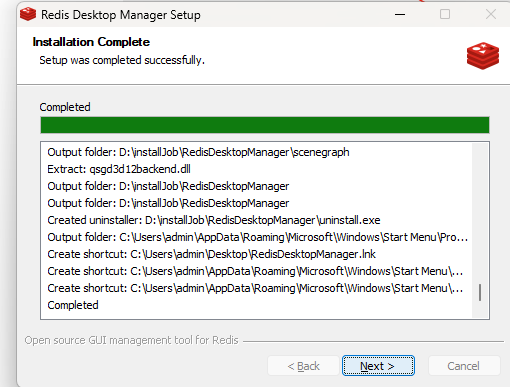Select the log line ending in 'scenegraph'
This screenshot has width=510, height=387.
click(198, 152)
